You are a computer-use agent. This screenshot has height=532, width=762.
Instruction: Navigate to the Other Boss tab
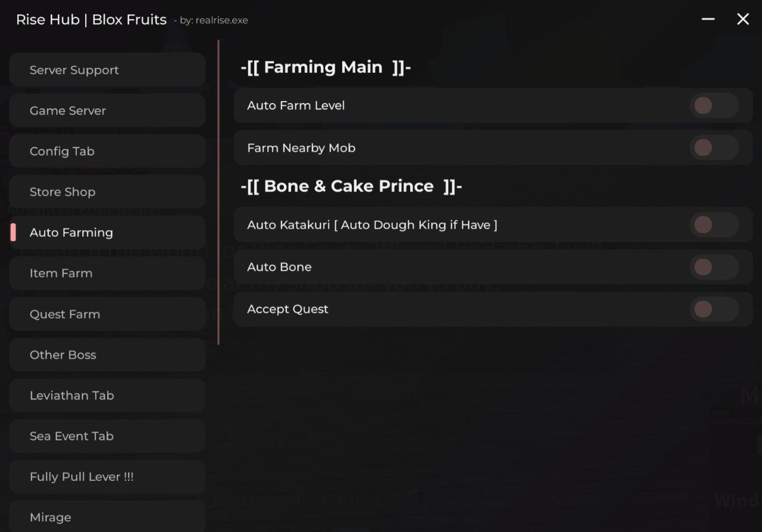tap(107, 355)
